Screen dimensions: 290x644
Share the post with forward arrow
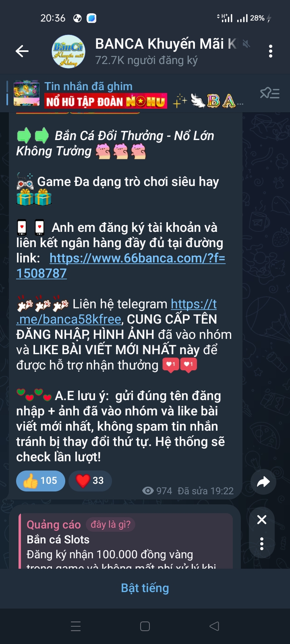pyautogui.click(x=263, y=482)
